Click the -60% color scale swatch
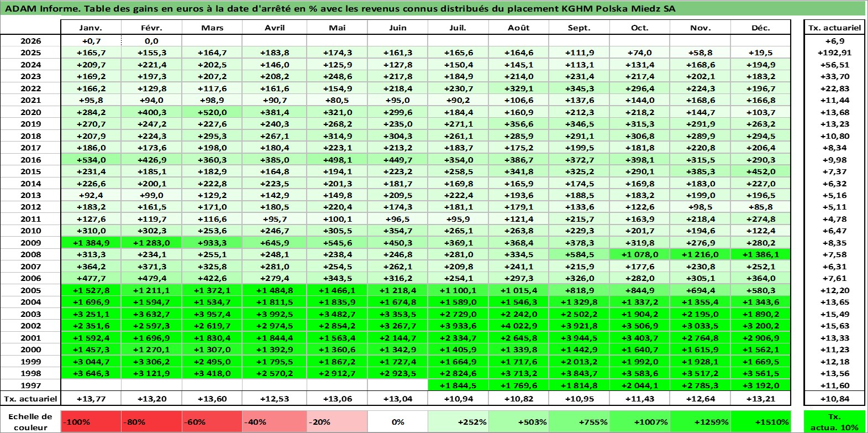Screen dimensions: 868x433 (213, 421)
